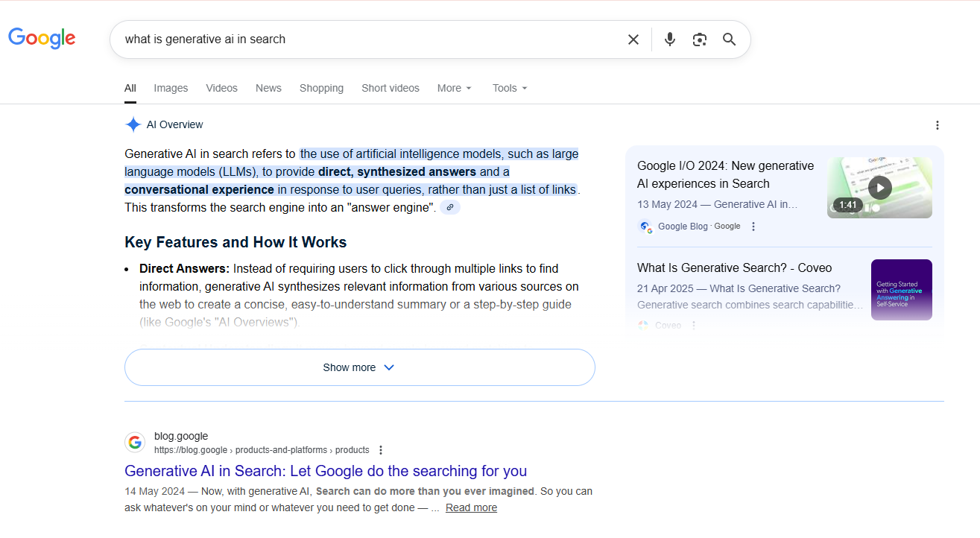Expand AI Overview with Show more
980x538 pixels.
(360, 367)
